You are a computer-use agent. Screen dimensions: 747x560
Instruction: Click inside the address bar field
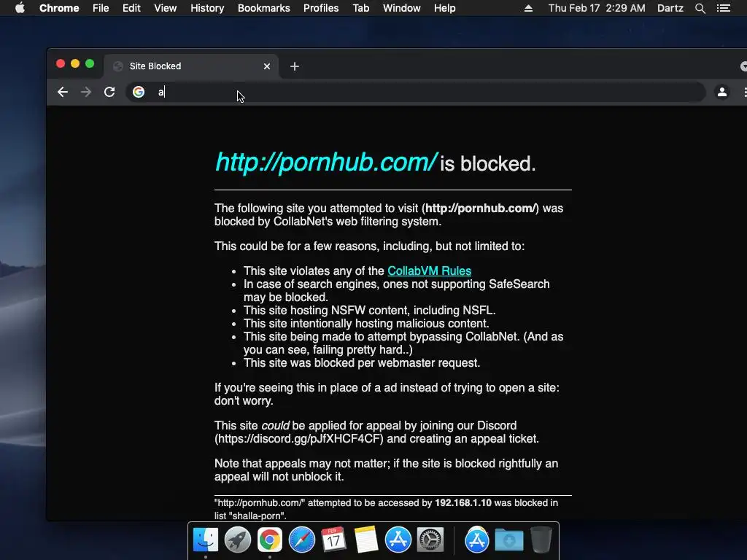(415, 92)
